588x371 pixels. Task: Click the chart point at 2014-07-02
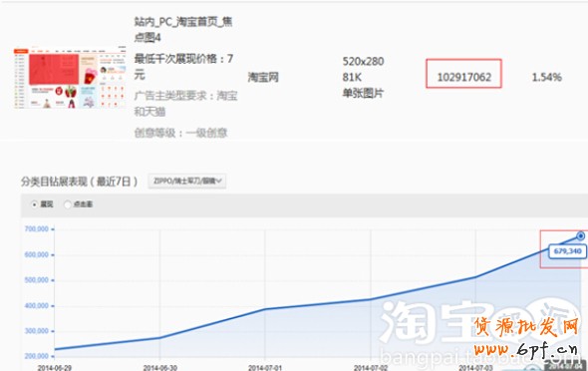pyautogui.click(x=371, y=299)
